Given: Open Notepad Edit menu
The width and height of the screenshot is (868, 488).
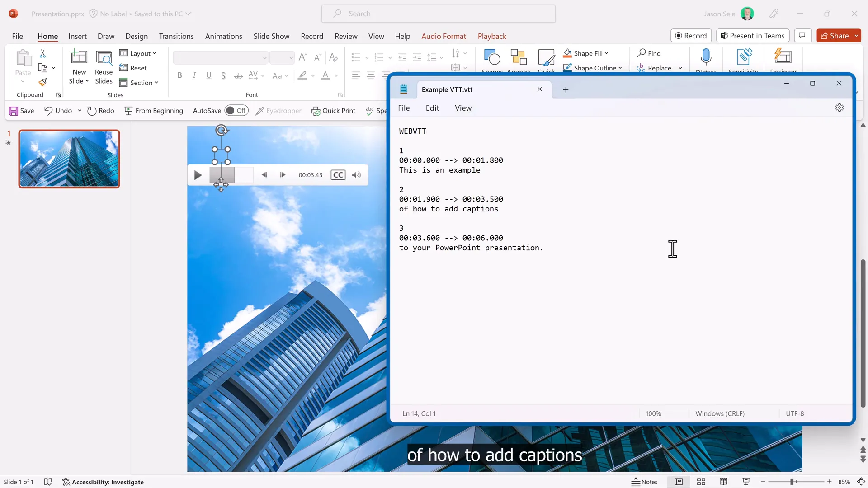Looking at the screenshot, I should (432, 108).
